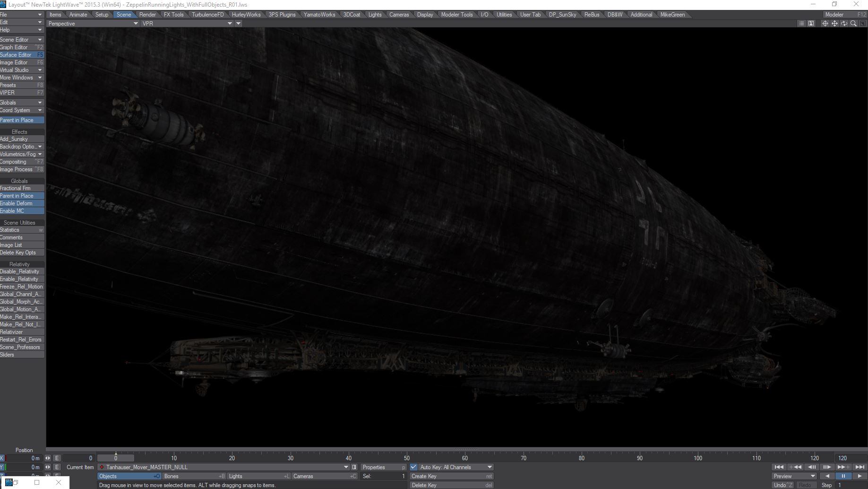Screen dimensions: 868x489
Task: Open the viewport options list icon
Action: click(801, 24)
